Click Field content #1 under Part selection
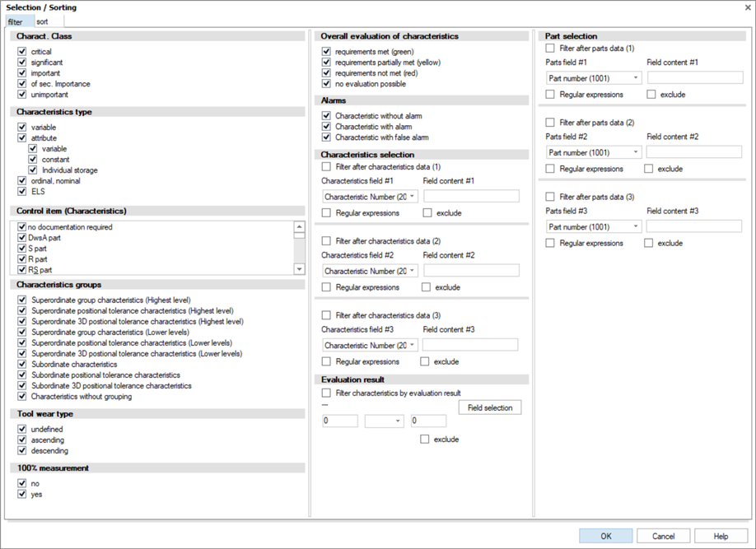 (x=695, y=77)
